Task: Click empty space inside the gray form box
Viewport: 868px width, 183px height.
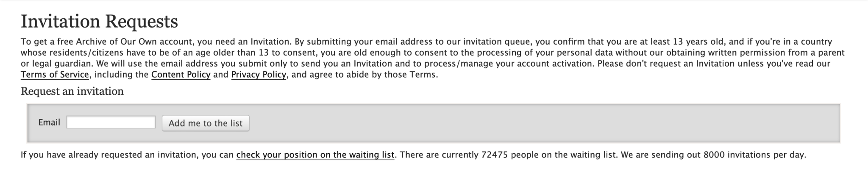Action: pos(509,123)
